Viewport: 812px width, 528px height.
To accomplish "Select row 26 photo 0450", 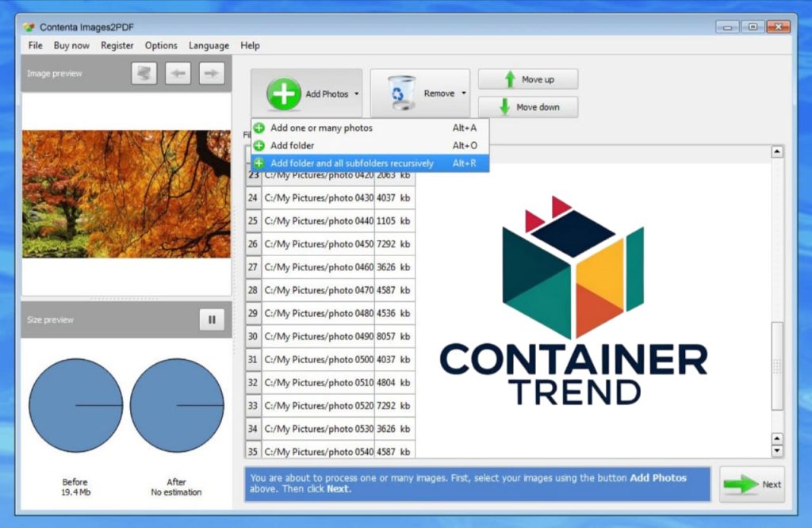I will tap(331, 244).
